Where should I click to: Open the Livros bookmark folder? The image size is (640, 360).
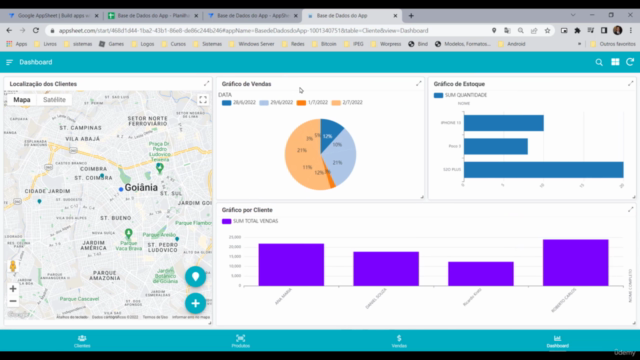click(x=46, y=44)
